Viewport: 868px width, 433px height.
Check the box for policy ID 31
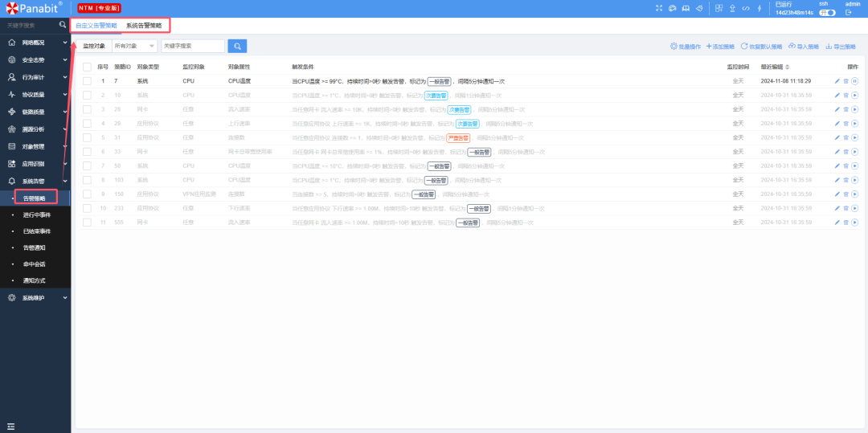tap(87, 137)
